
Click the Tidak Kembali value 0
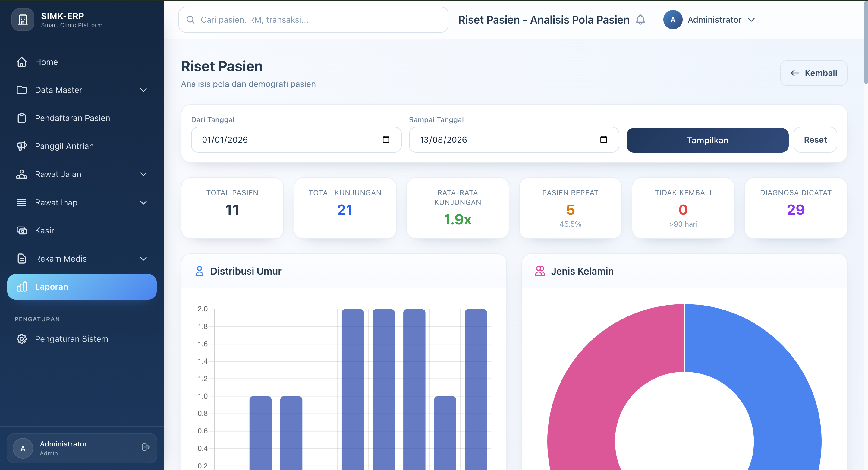tap(683, 210)
